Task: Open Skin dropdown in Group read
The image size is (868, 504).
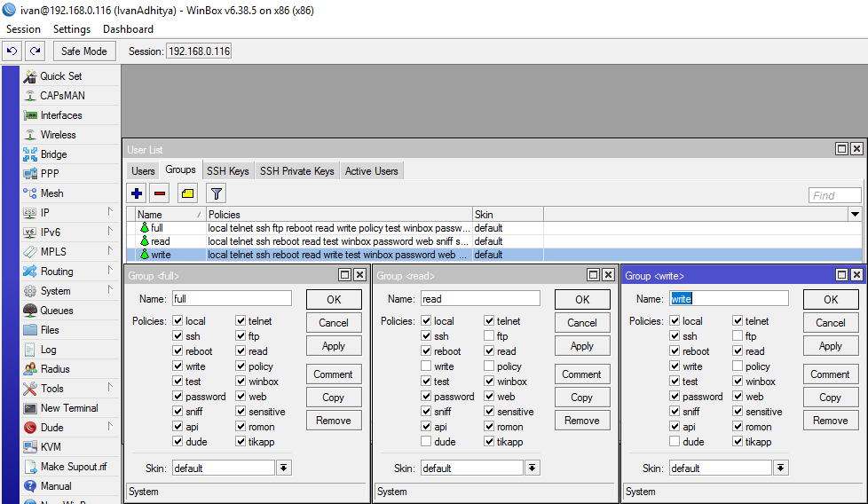Action: tap(532, 468)
